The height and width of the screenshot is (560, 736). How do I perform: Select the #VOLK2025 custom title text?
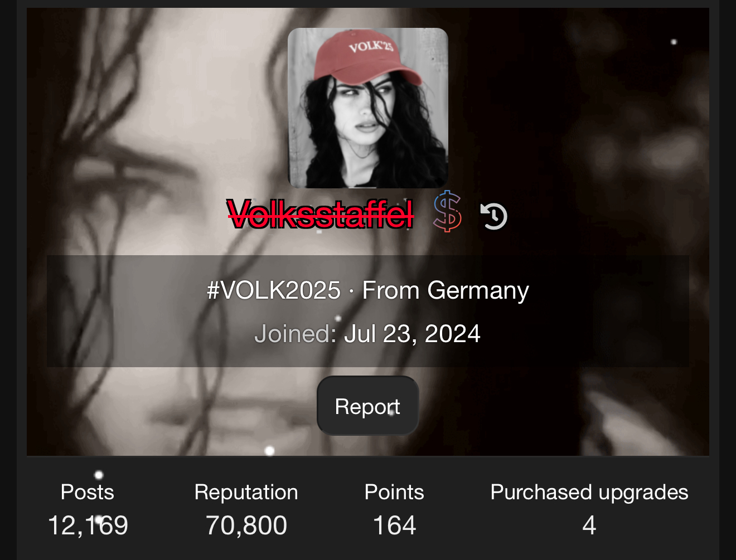tap(274, 290)
